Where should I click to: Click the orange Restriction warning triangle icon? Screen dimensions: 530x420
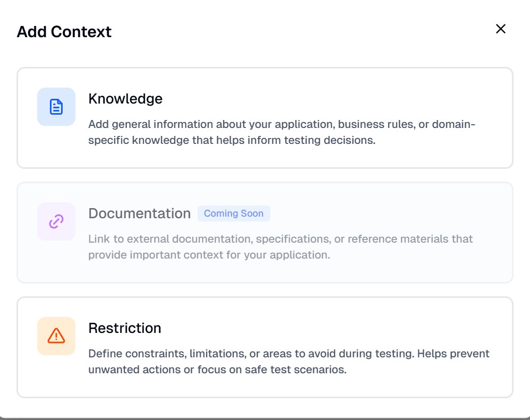pyautogui.click(x=56, y=336)
